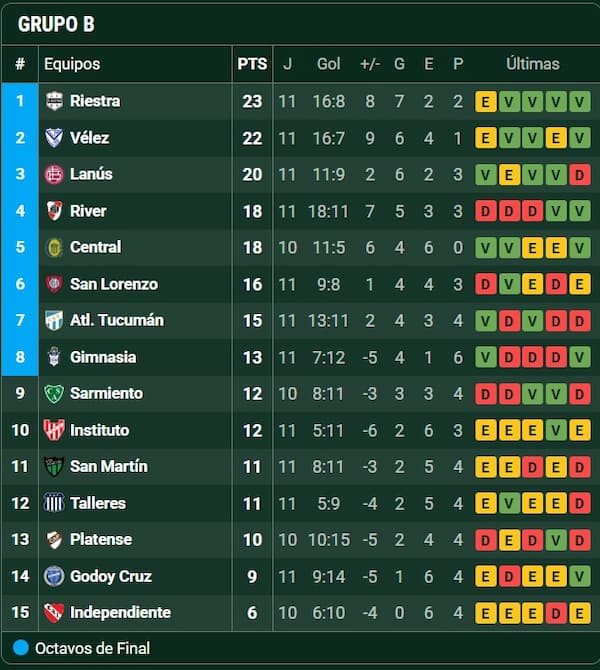Click the blue Octavos de Final legend dot

pos(21,648)
